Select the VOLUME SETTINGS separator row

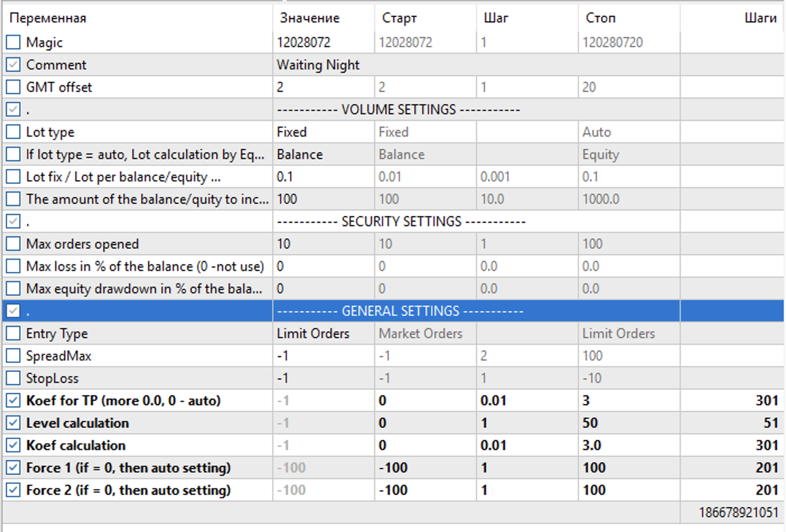click(x=393, y=109)
